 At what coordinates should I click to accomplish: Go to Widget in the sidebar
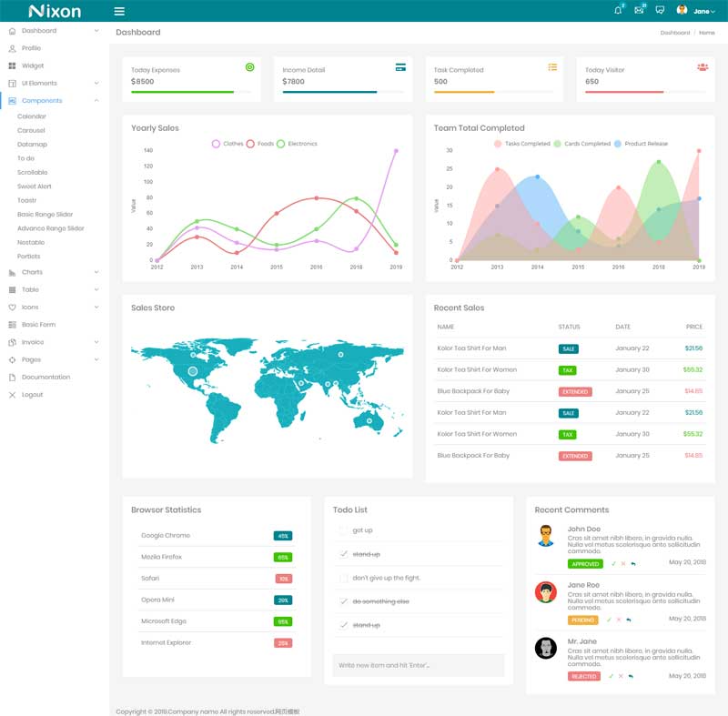(x=33, y=66)
